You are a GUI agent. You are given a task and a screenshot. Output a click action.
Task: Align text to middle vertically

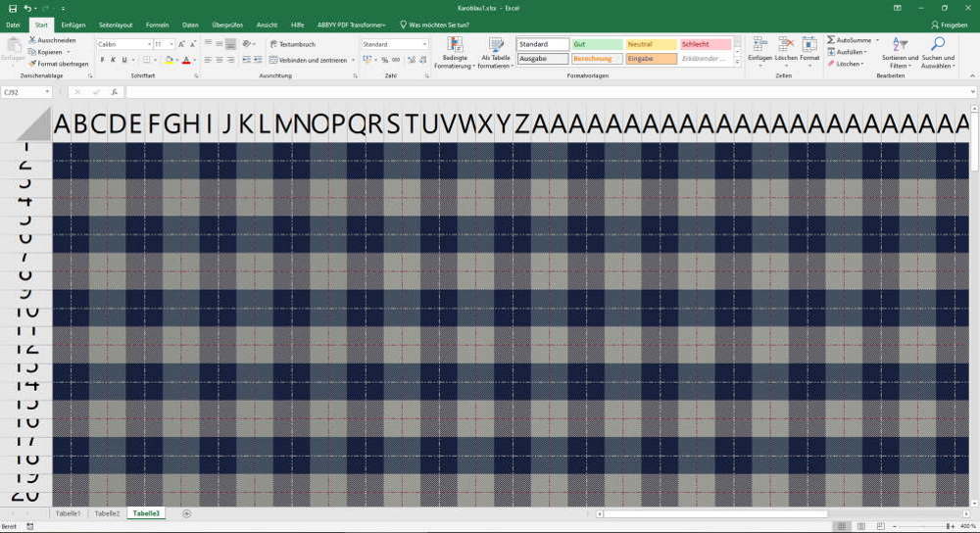click(x=220, y=44)
